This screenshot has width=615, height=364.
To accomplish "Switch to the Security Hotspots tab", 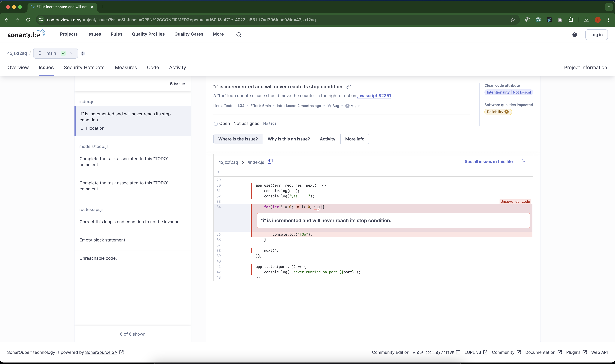I will (84, 67).
